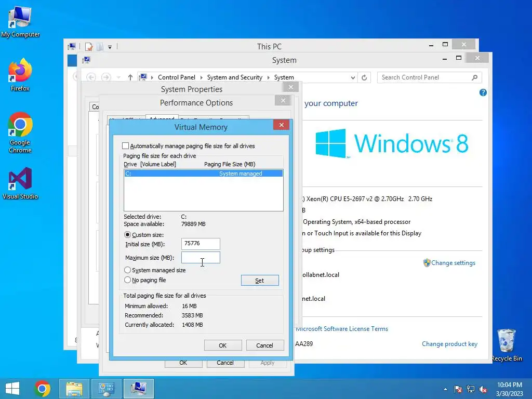This screenshot has height=399, width=532.
Task: Focus the Search Control Panel box
Action: click(x=430, y=77)
